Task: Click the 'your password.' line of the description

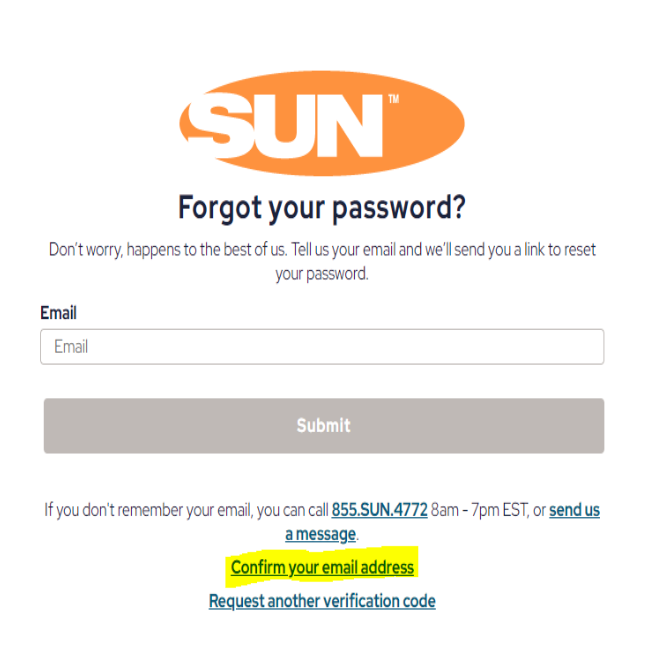Action: pos(322,274)
